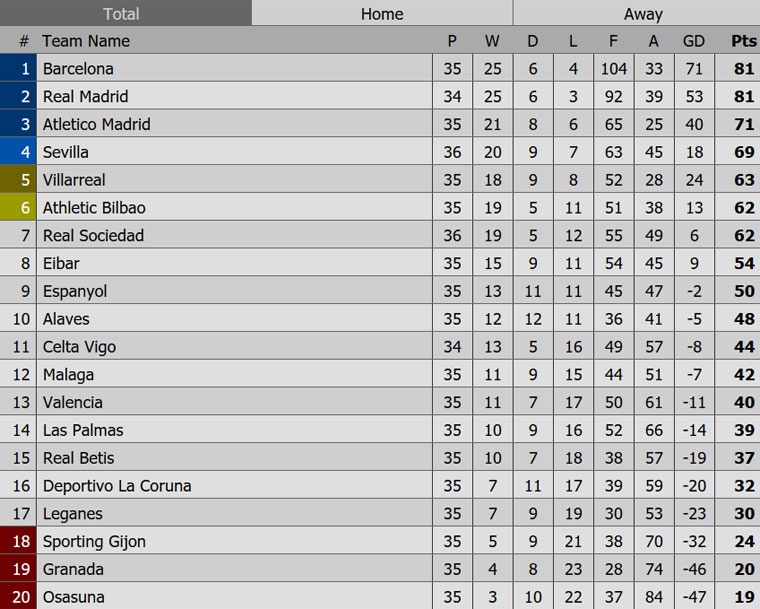This screenshot has width=760, height=609.
Task: Click the Team Name column header
Action: [86, 41]
